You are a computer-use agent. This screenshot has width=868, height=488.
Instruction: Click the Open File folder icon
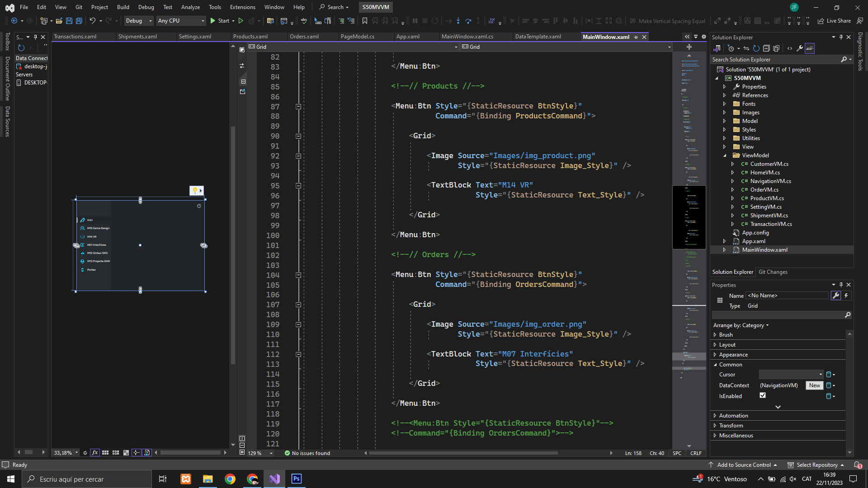click(x=59, y=21)
